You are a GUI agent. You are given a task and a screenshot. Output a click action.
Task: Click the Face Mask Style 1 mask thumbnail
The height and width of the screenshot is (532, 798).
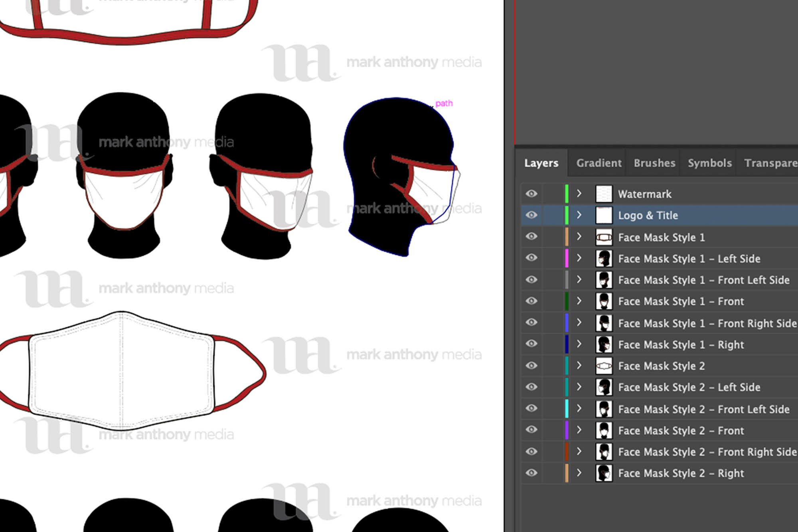pos(604,237)
